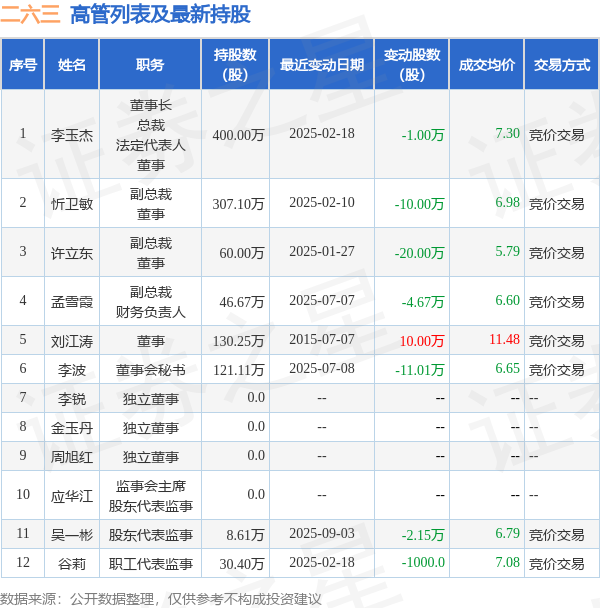
Task: Click holding value 307.10万
Action: pos(238,204)
